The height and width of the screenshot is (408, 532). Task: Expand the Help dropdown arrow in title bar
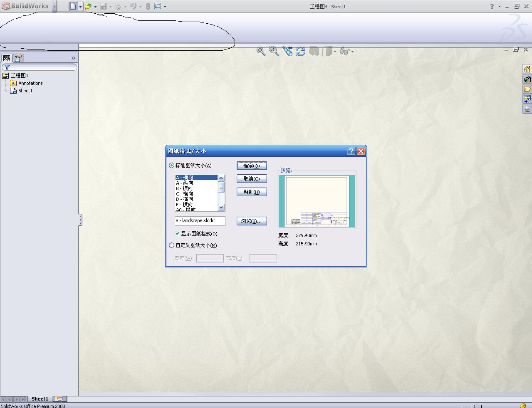[x=499, y=7]
